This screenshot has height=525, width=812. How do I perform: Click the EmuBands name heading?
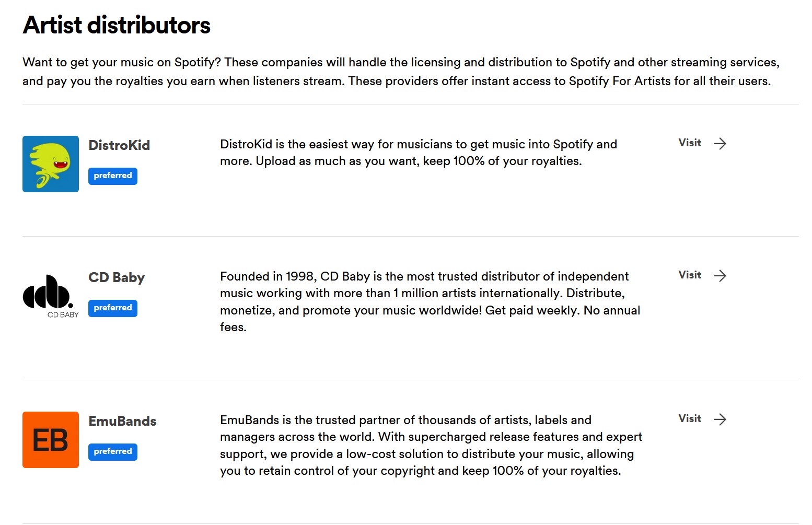point(122,421)
